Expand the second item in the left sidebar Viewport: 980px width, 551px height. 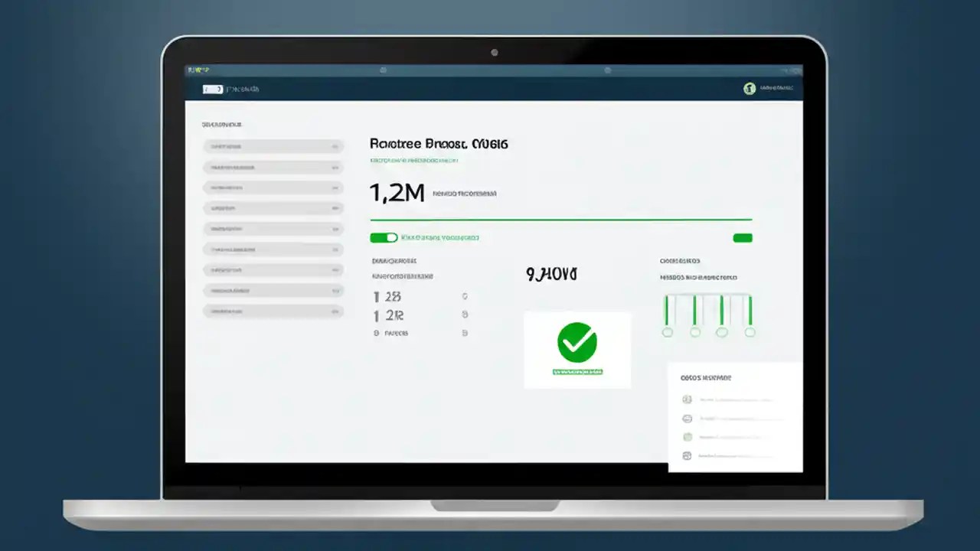click(273, 167)
